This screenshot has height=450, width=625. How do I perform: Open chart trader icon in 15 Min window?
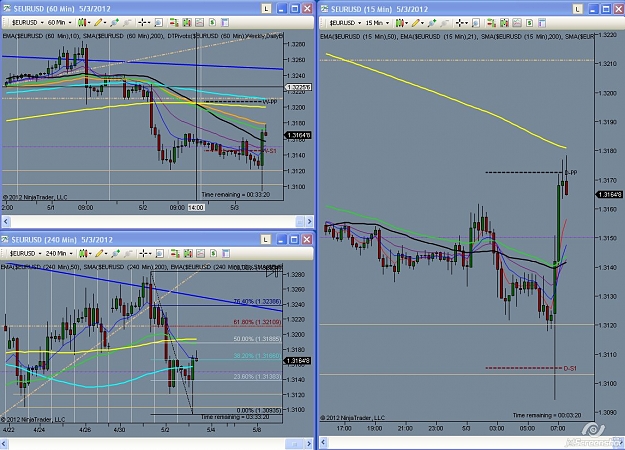pos(491,23)
